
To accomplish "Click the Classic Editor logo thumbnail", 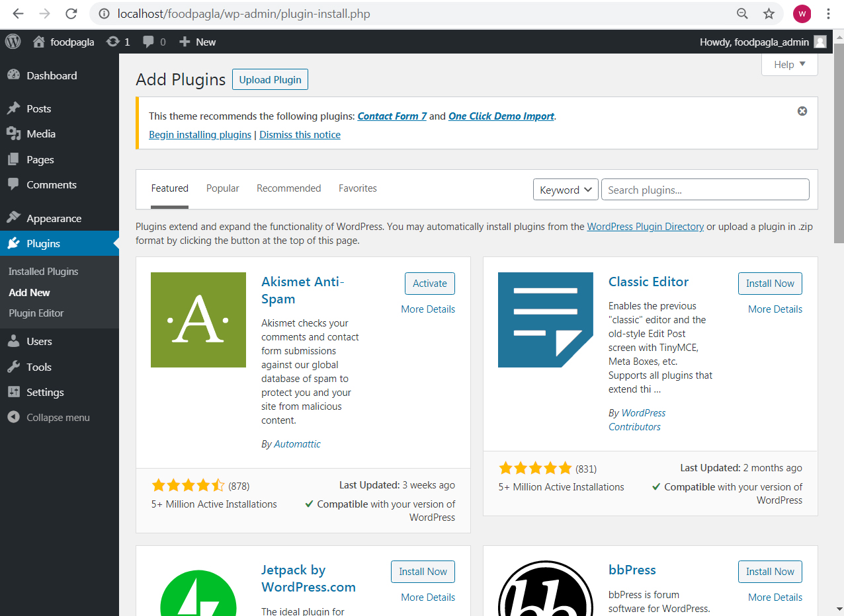I will 546,320.
